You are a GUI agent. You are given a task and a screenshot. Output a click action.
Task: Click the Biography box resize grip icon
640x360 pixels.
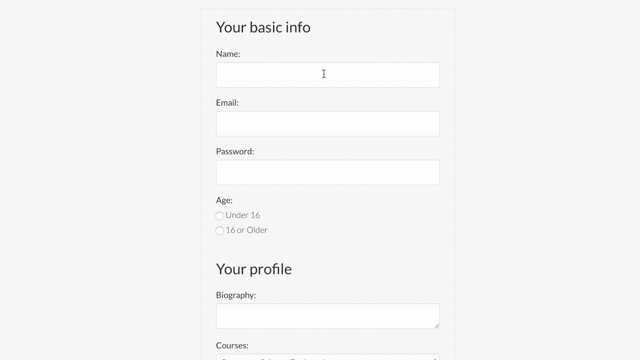436,325
